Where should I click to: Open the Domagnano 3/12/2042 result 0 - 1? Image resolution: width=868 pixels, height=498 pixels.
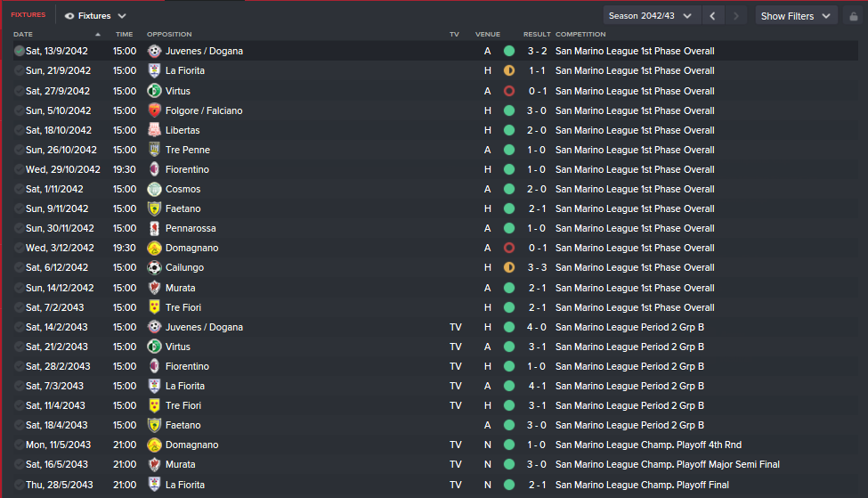click(537, 248)
